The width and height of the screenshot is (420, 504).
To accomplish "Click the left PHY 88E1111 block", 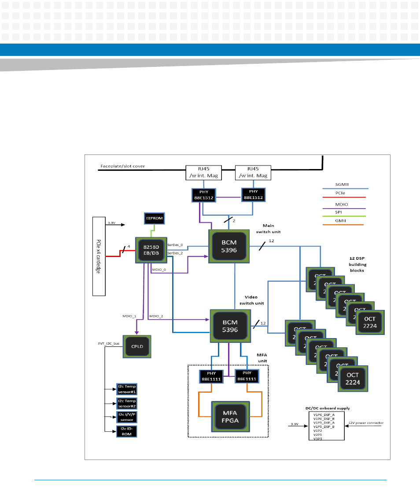I will coord(211,376).
